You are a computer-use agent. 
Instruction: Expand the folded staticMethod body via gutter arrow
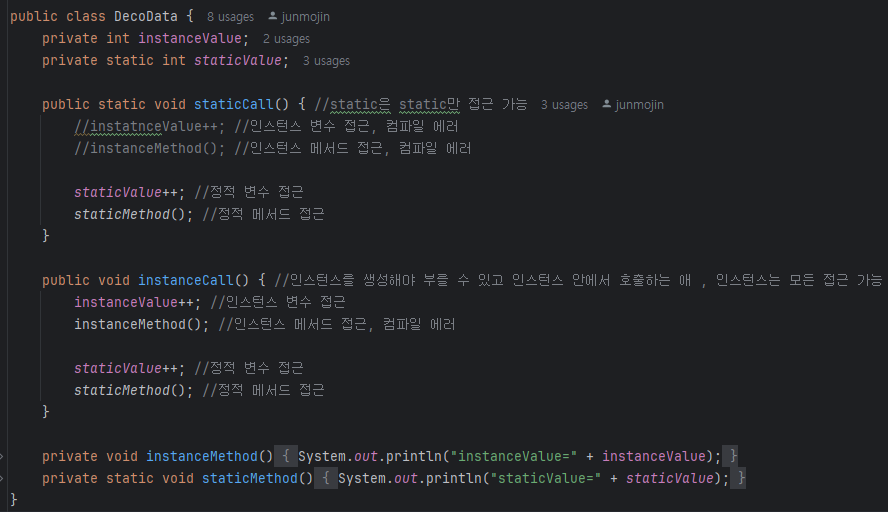click(x=2, y=479)
